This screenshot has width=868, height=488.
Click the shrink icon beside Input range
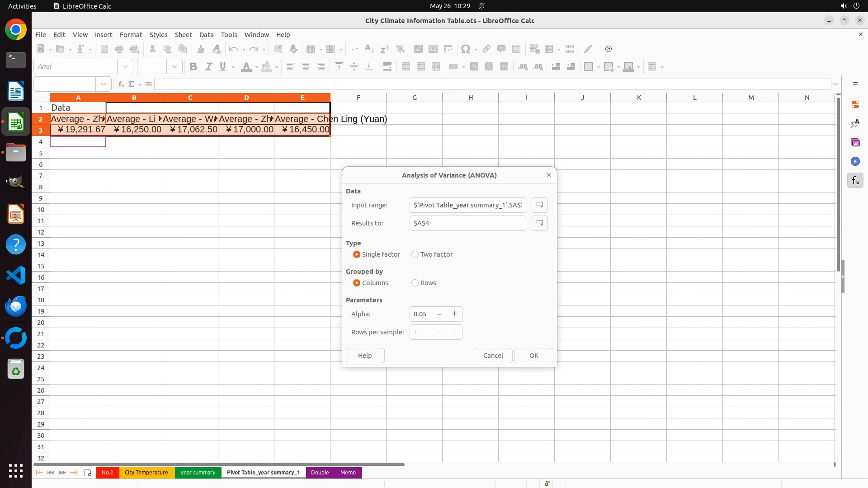(539, 205)
